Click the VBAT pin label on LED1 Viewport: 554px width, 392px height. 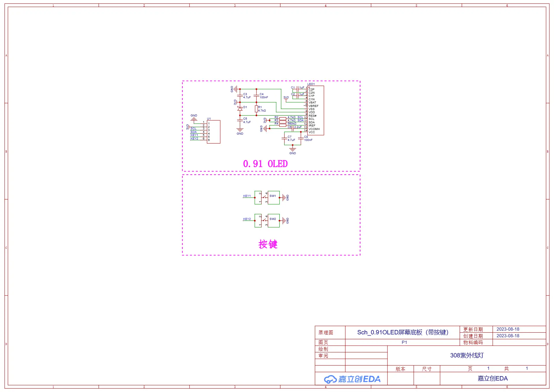312,103
